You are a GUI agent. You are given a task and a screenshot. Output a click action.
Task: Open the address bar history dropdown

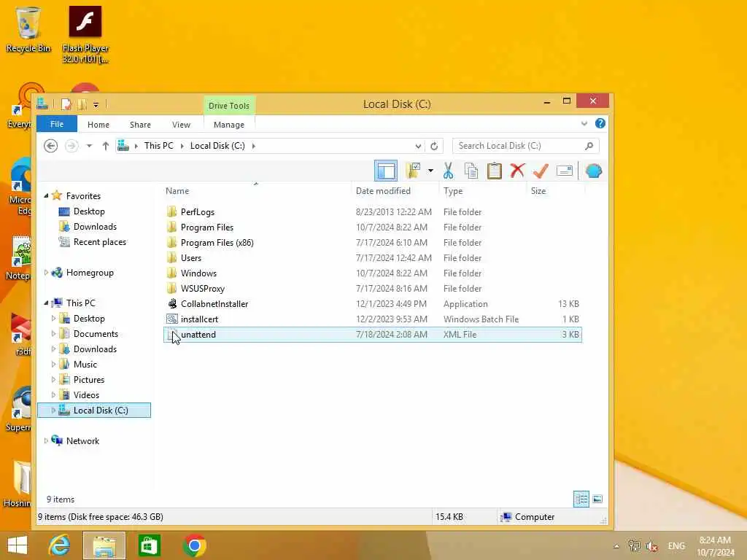coord(418,146)
